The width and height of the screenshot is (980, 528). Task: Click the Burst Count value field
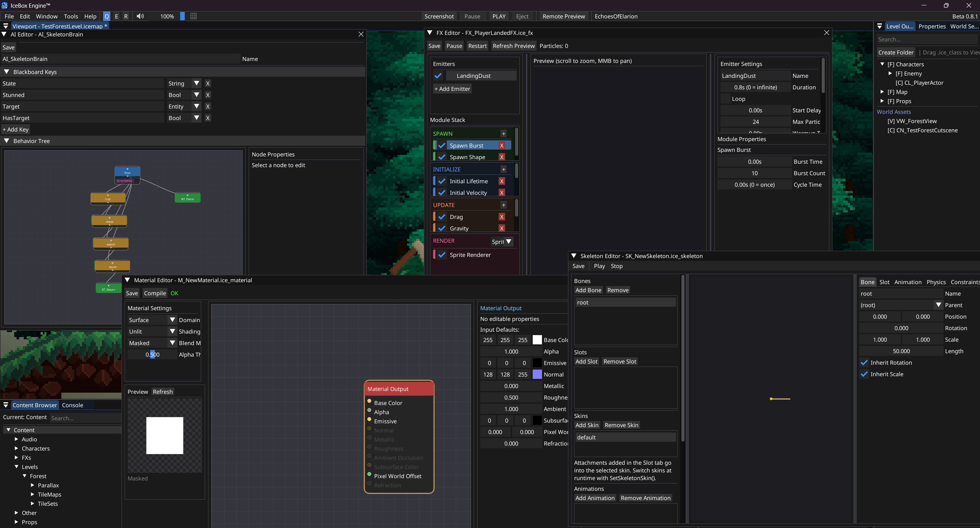[x=754, y=173]
